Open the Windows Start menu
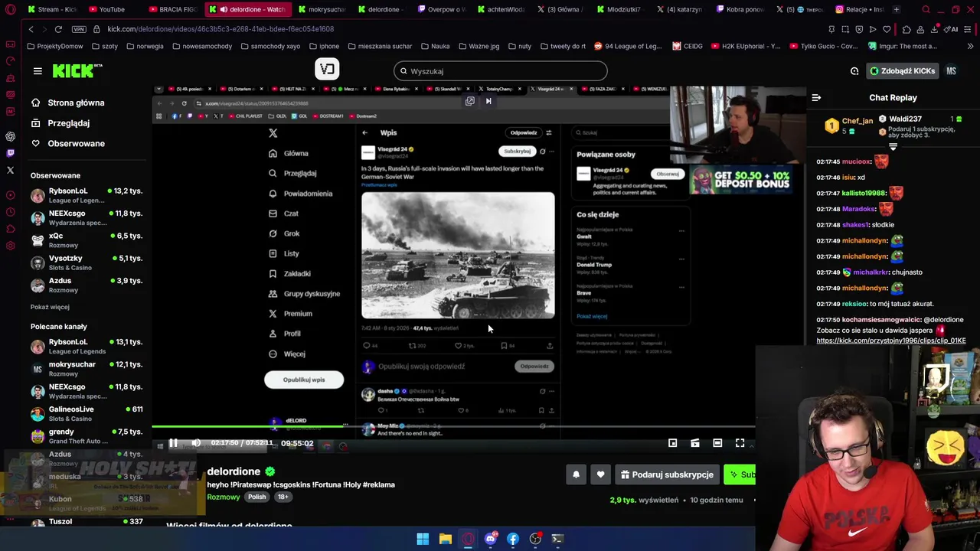Image resolution: width=980 pixels, height=551 pixels. click(423, 539)
